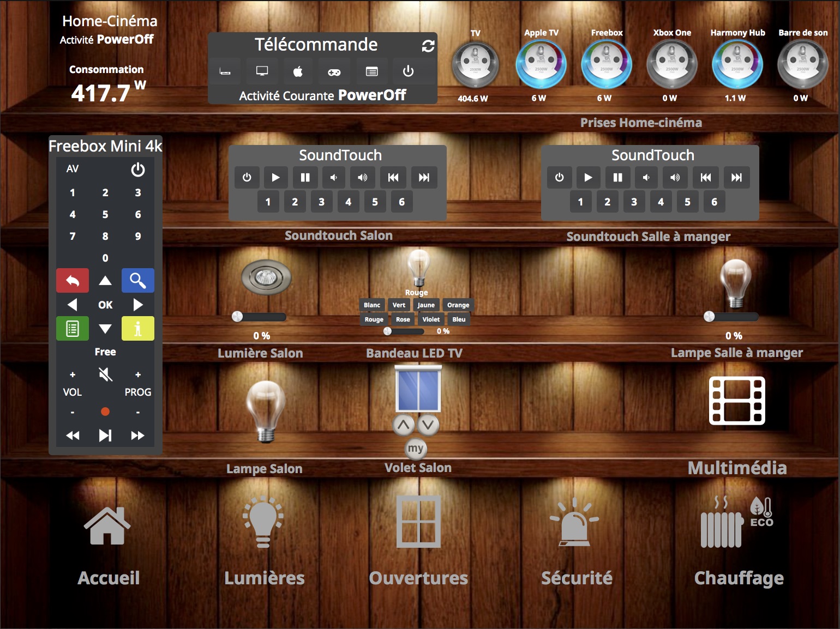Open the Multimédia film icon
Image resolution: width=840 pixels, height=629 pixels.
tap(737, 401)
